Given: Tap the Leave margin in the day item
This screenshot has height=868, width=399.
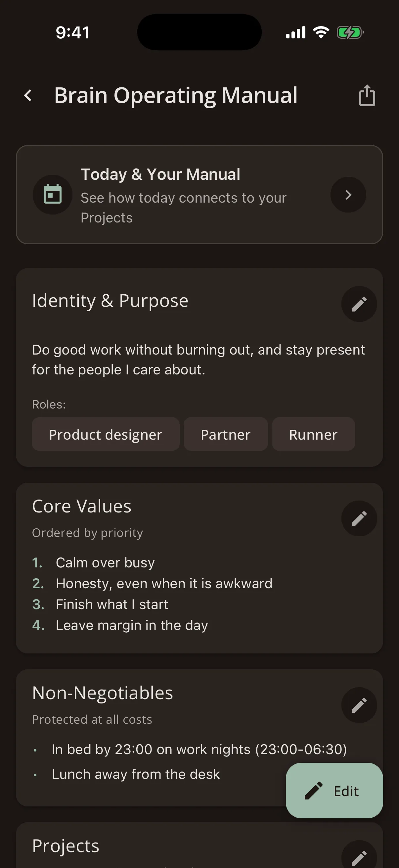Looking at the screenshot, I should tap(132, 625).
